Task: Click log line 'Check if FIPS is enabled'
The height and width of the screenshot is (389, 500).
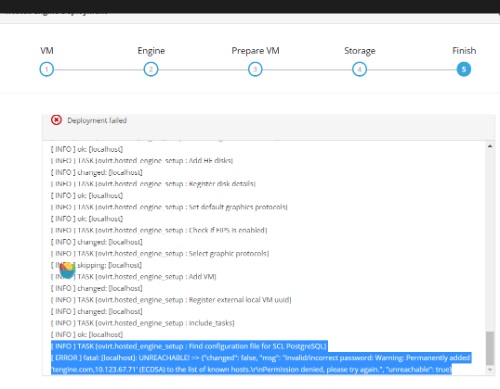Action: tap(159, 230)
